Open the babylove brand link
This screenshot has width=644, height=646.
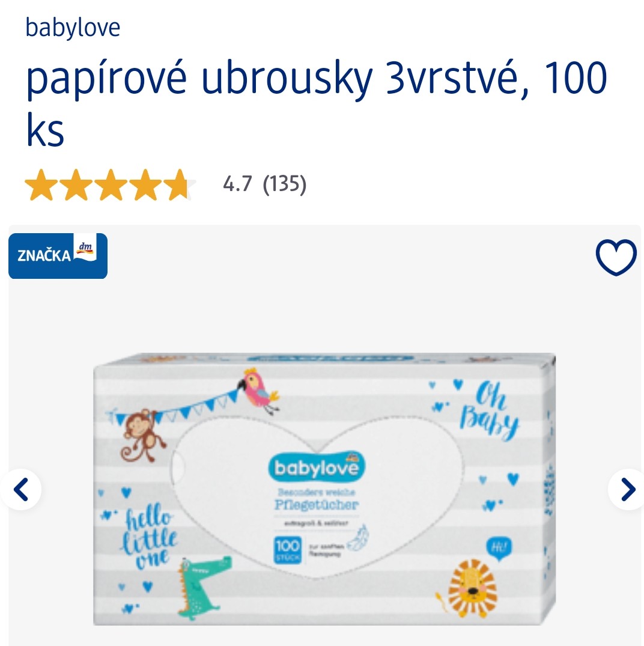click(73, 28)
